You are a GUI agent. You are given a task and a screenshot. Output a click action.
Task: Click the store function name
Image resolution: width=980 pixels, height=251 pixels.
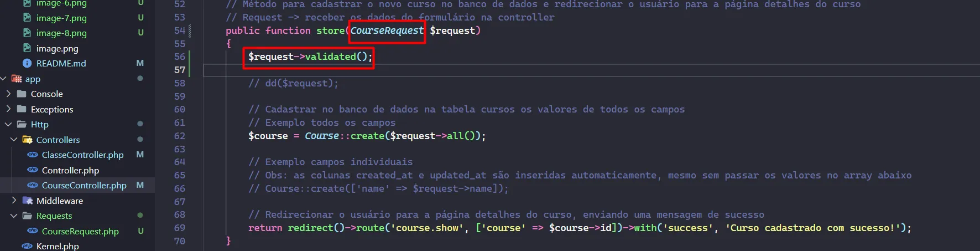pos(330,30)
